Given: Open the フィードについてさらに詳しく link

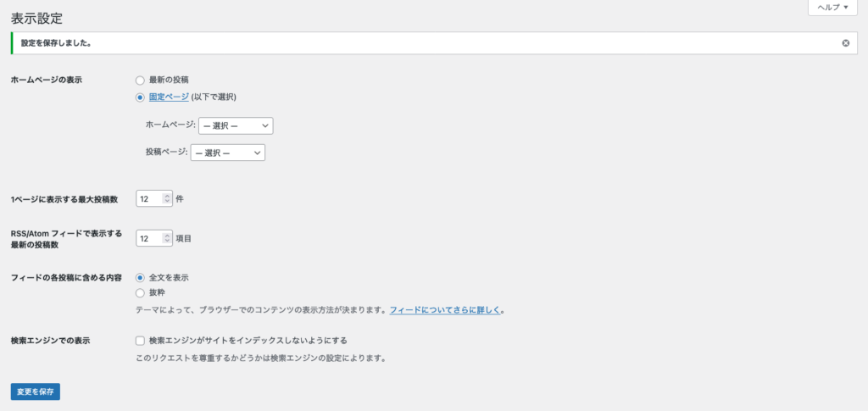Looking at the screenshot, I should coord(444,311).
